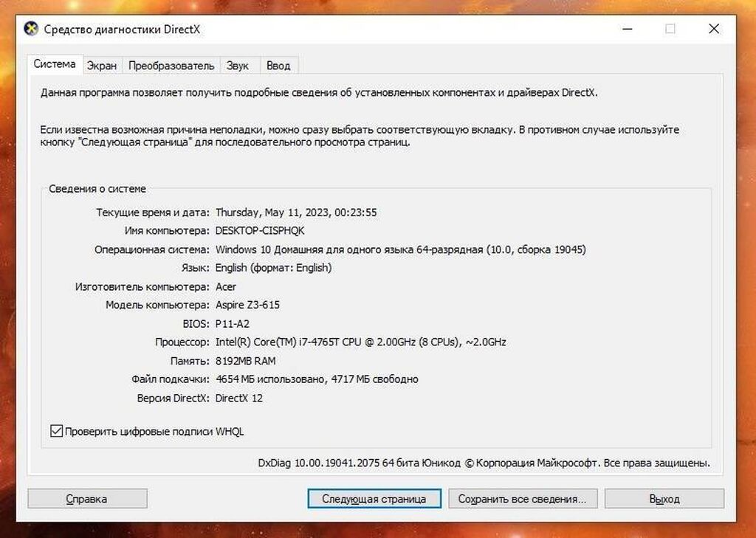The image size is (756, 538).
Task: Close the DirectX diagnostic window
Action: (714, 30)
